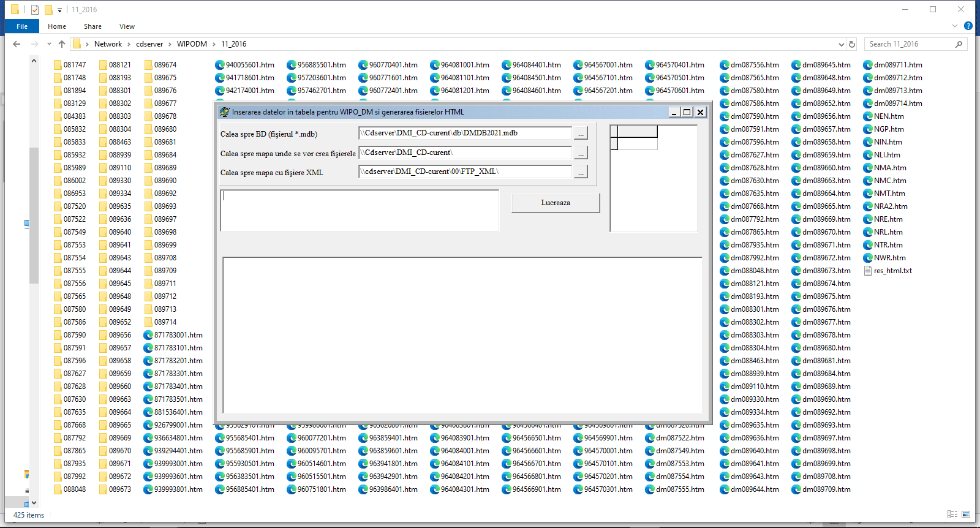The height and width of the screenshot is (528, 980).
Task: Expand the chevron after WIPODM breadcrumb
Action: (x=214, y=44)
